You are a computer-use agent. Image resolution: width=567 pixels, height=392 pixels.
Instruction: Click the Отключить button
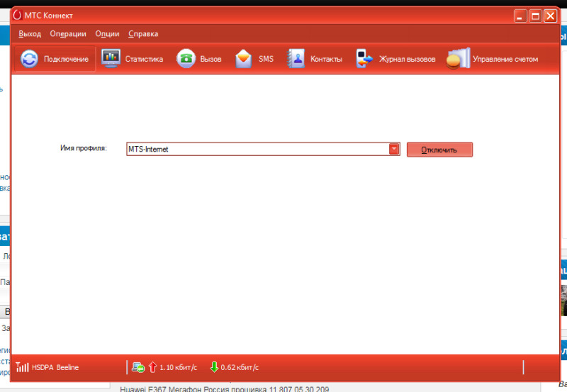click(439, 150)
